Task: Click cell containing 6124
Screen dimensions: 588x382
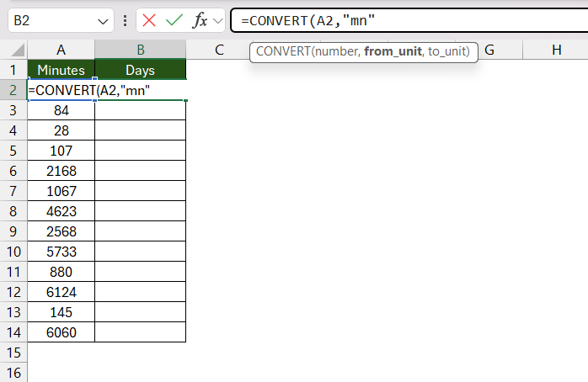Action: coord(61,292)
